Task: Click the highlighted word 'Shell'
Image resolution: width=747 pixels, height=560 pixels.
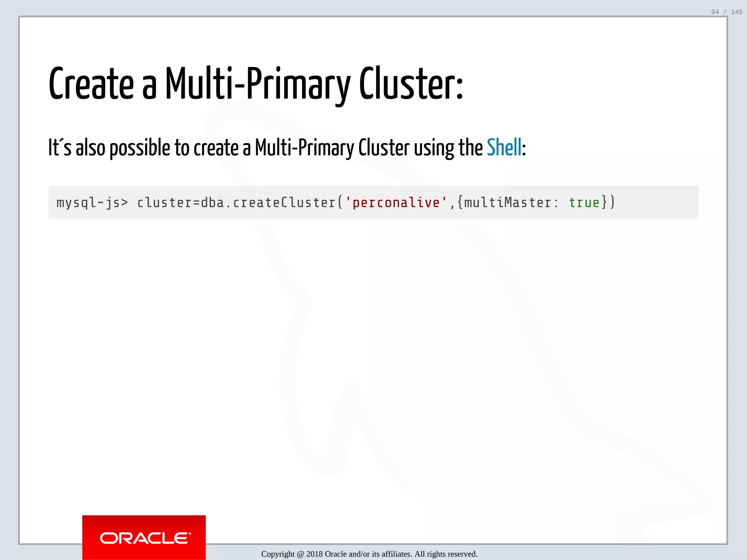Action: tap(504, 148)
